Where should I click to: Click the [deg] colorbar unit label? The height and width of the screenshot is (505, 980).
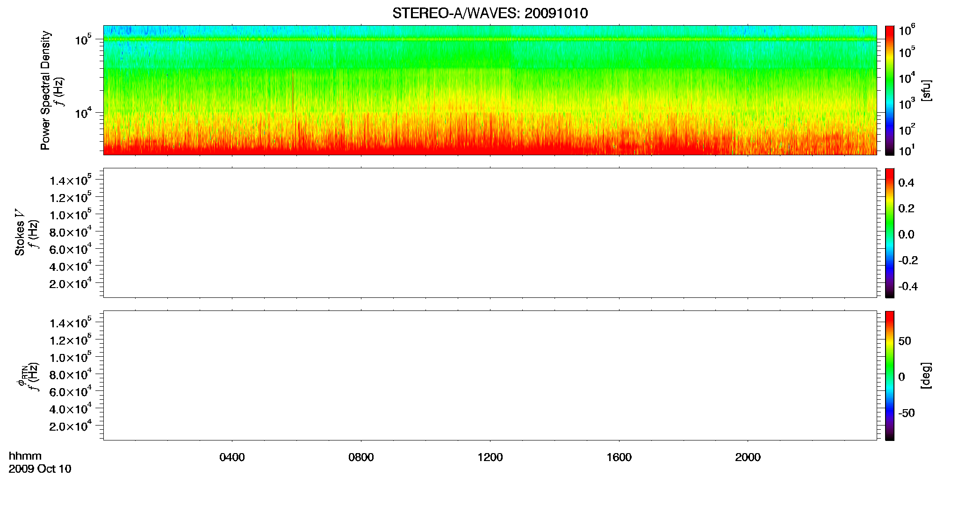(926, 375)
